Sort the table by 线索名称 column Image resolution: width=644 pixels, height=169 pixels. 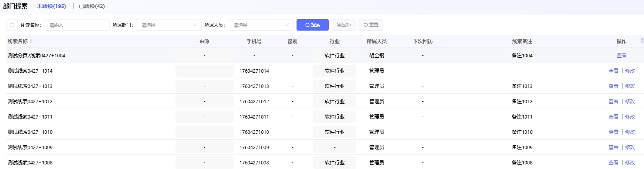31,41
